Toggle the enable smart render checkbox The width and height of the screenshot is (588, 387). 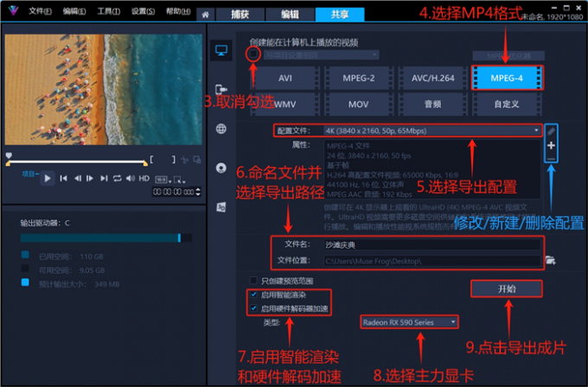[253, 295]
